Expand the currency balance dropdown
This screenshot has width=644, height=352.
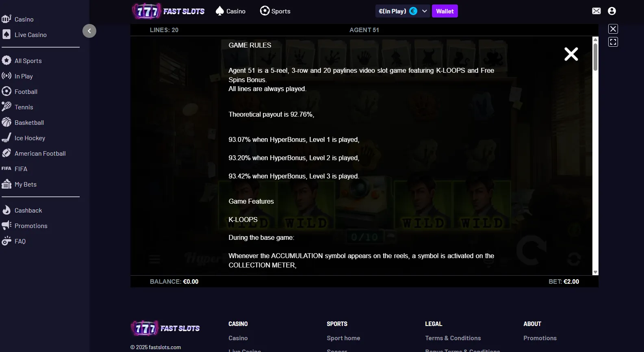click(402, 11)
